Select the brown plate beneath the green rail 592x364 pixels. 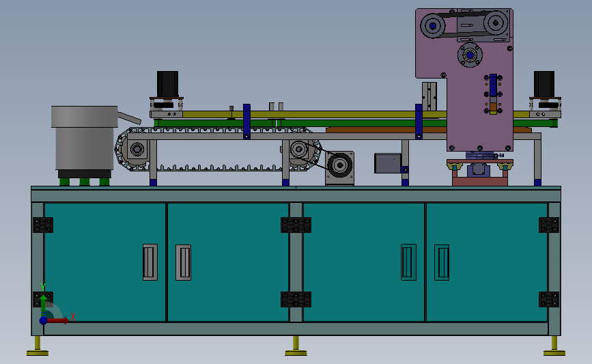429,130
